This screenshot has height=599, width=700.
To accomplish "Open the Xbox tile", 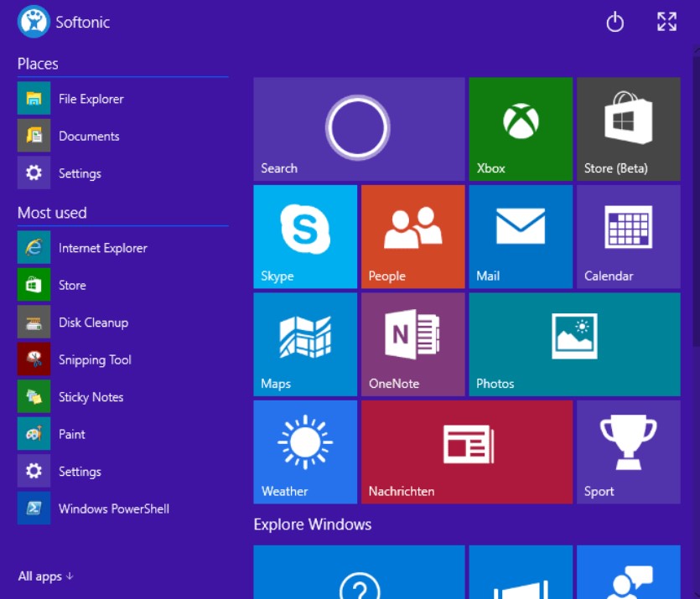I will pos(521,129).
